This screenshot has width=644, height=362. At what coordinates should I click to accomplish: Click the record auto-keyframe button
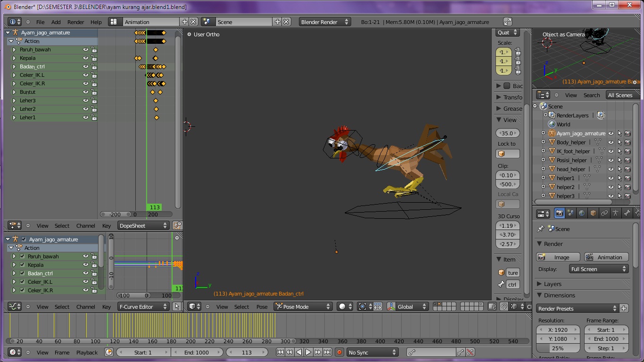pos(339,352)
